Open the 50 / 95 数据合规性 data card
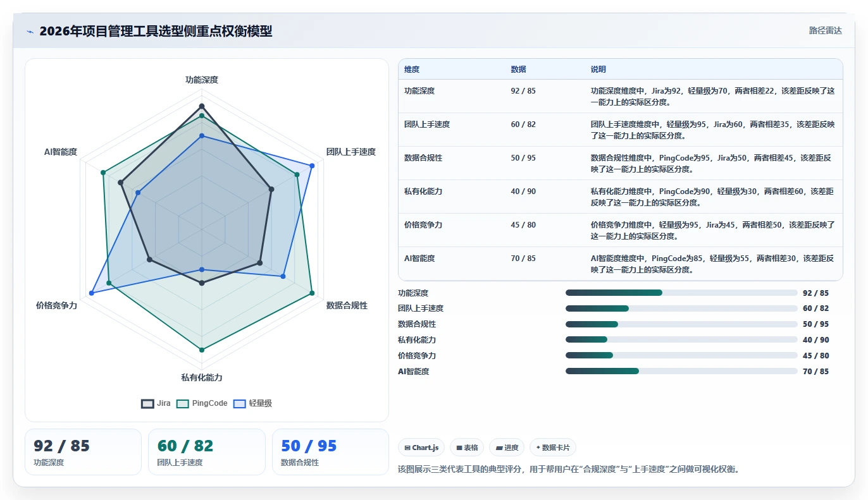Screen dimensions: 868x500 coord(330,452)
